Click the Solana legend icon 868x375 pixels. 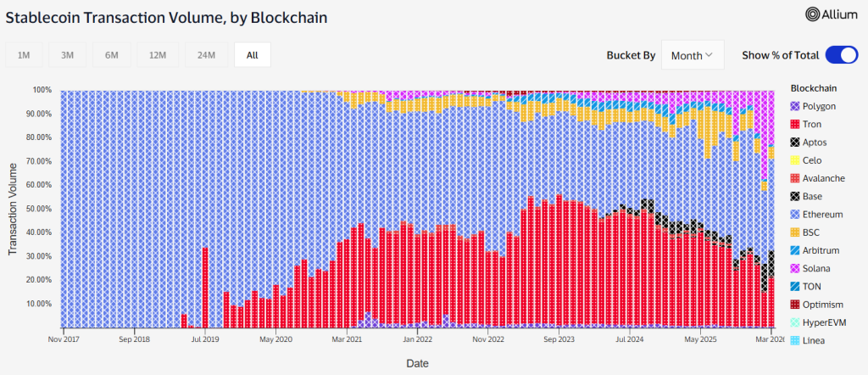click(x=795, y=268)
